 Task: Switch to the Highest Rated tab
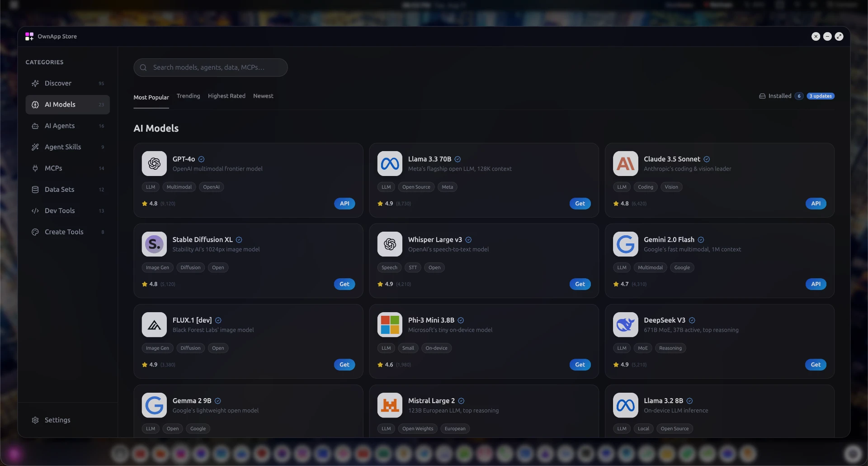(226, 96)
